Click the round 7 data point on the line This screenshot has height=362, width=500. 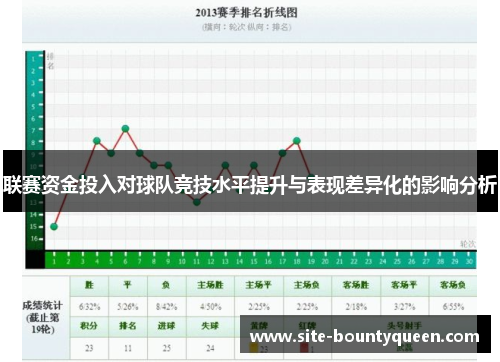pyautogui.click(x=140, y=153)
